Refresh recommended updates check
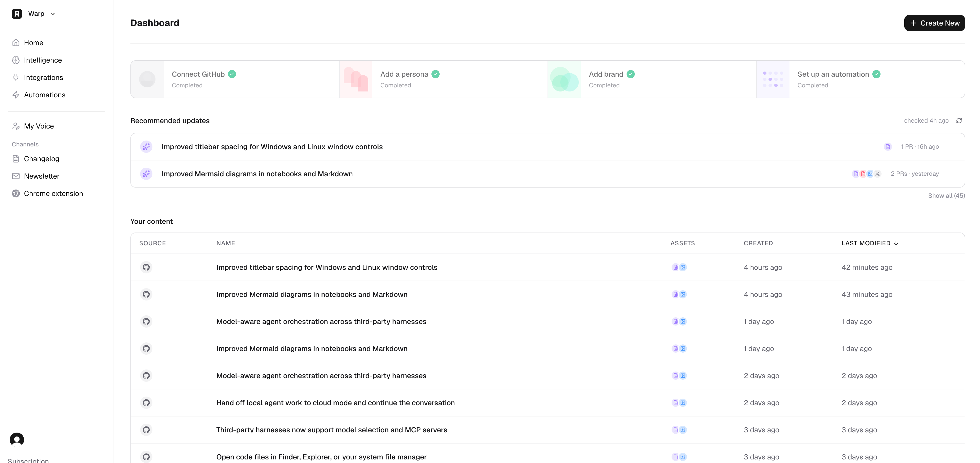980x463 pixels. coord(959,121)
